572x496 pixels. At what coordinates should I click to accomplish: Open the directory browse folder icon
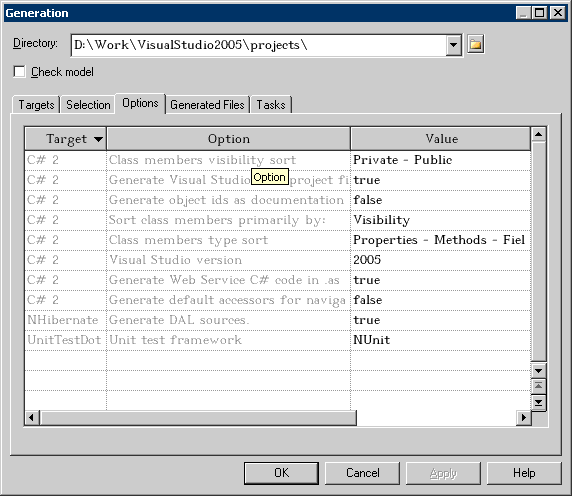click(475, 44)
